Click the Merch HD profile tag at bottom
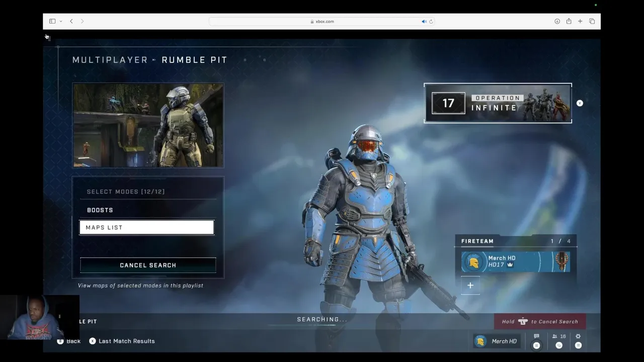Screen dimensions: 644x362 tap(497, 341)
